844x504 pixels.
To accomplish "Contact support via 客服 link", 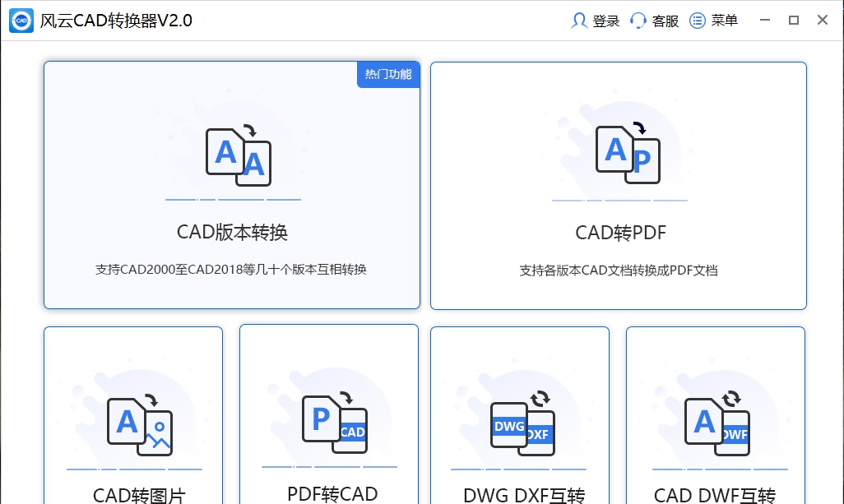I will [x=665, y=21].
